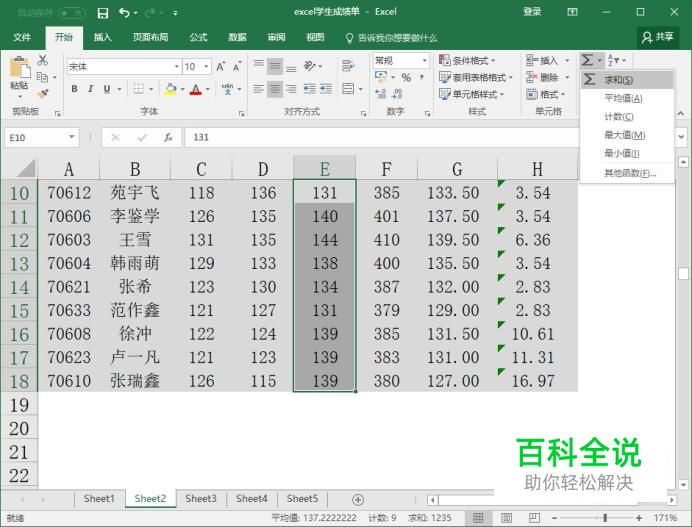
Task: Open Format cells dropdown
Action: click(x=545, y=94)
